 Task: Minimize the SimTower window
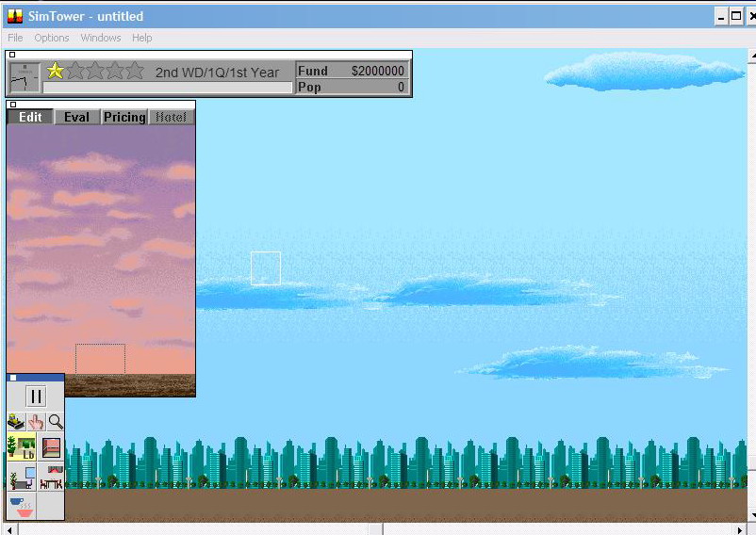click(721, 16)
